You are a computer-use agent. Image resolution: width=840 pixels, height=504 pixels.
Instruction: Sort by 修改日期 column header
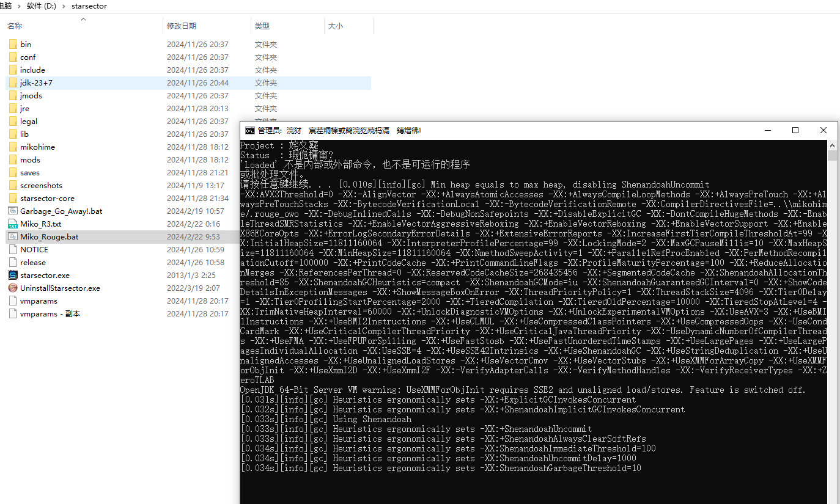coord(182,26)
